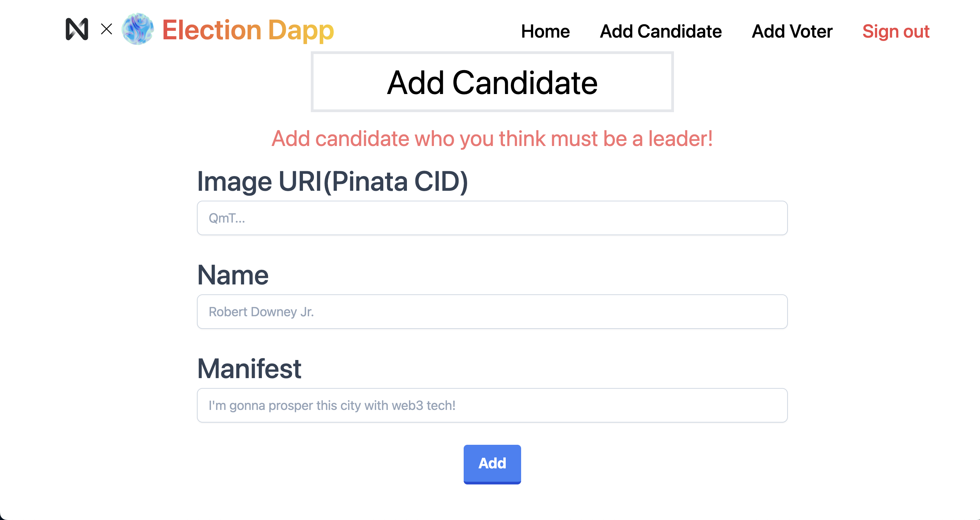Sign out of the account
The height and width of the screenshot is (520, 980).
[x=896, y=31]
